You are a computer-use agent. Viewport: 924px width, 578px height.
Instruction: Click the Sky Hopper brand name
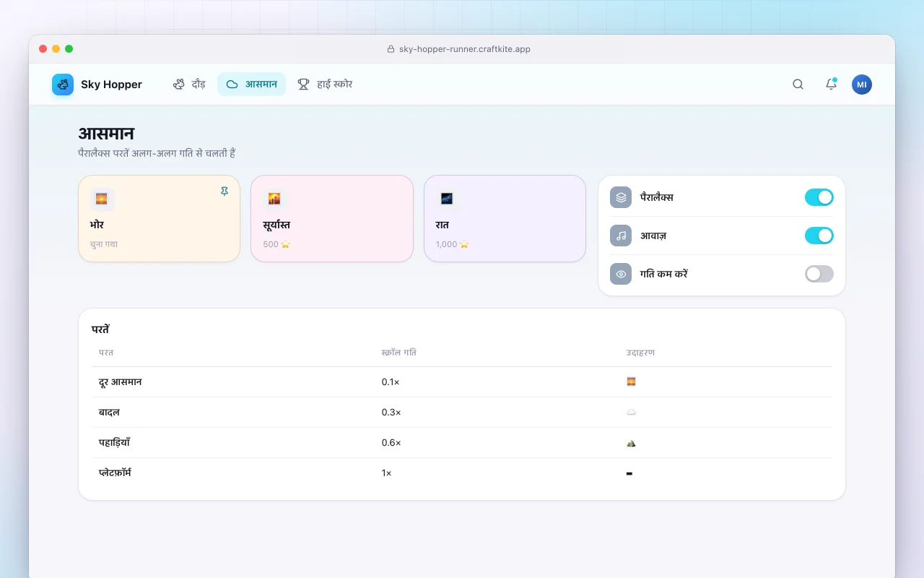point(111,85)
